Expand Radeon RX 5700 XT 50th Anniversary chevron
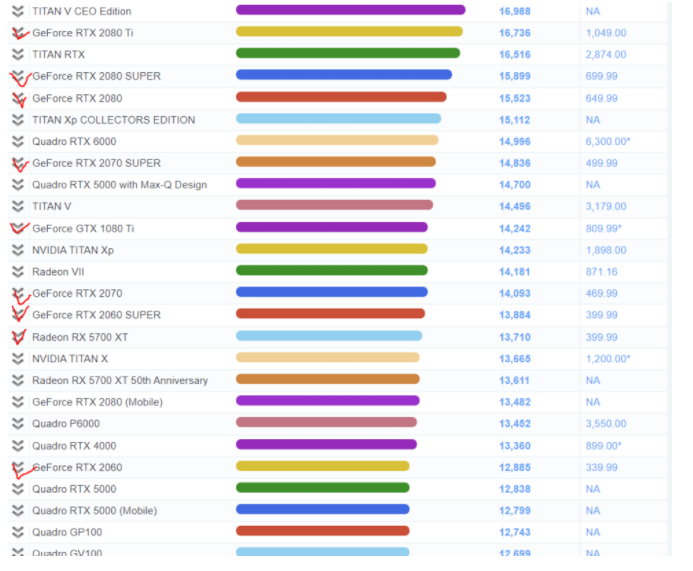Viewport: 693px width, 571px height. [x=18, y=381]
